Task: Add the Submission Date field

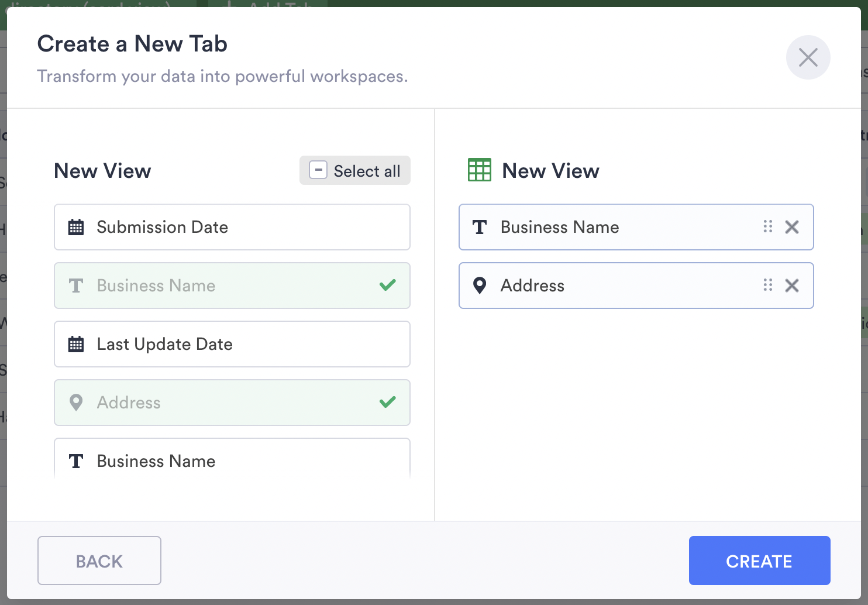Action: (x=232, y=227)
